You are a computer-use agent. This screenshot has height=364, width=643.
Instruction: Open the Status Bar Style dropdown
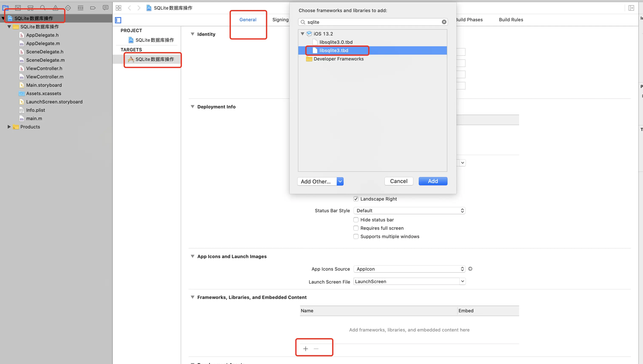409,211
